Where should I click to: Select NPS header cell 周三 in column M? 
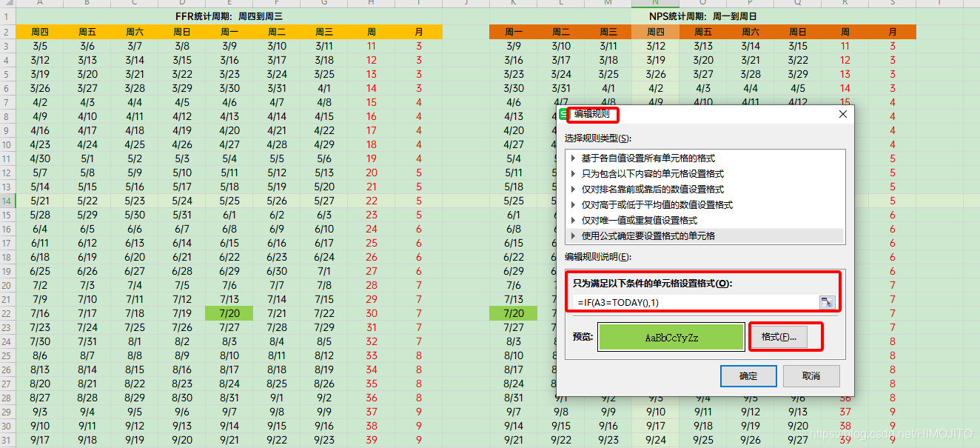click(x=608, y=32)
